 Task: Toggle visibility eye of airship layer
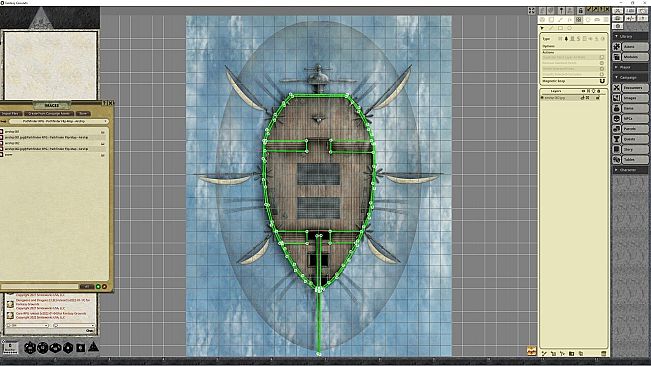(x=582, y=98)
